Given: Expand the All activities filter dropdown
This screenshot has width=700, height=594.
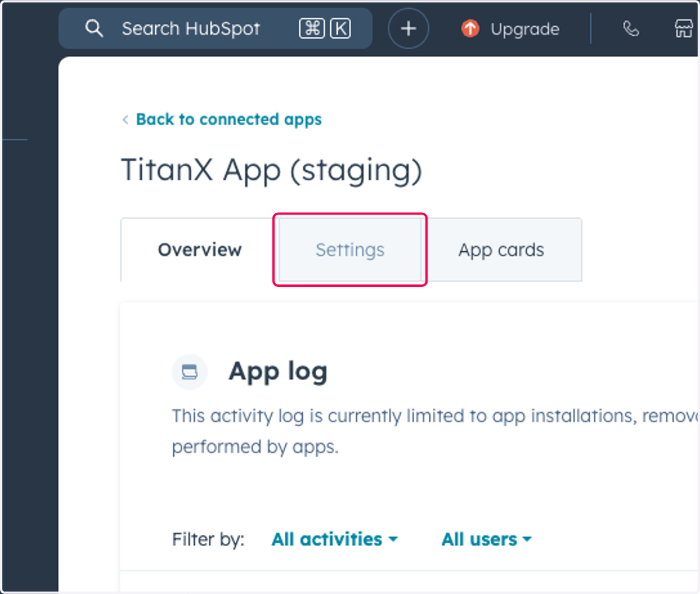Looking at the screenshot, I should [334, 539].
